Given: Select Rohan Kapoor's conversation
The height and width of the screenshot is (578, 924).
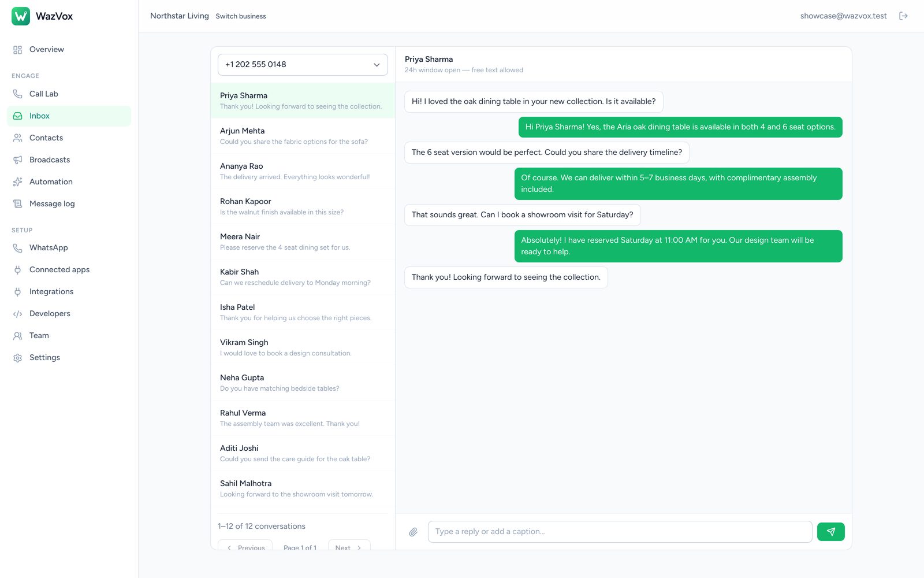Looking at the screenshot, I should (x=303, y=206).
